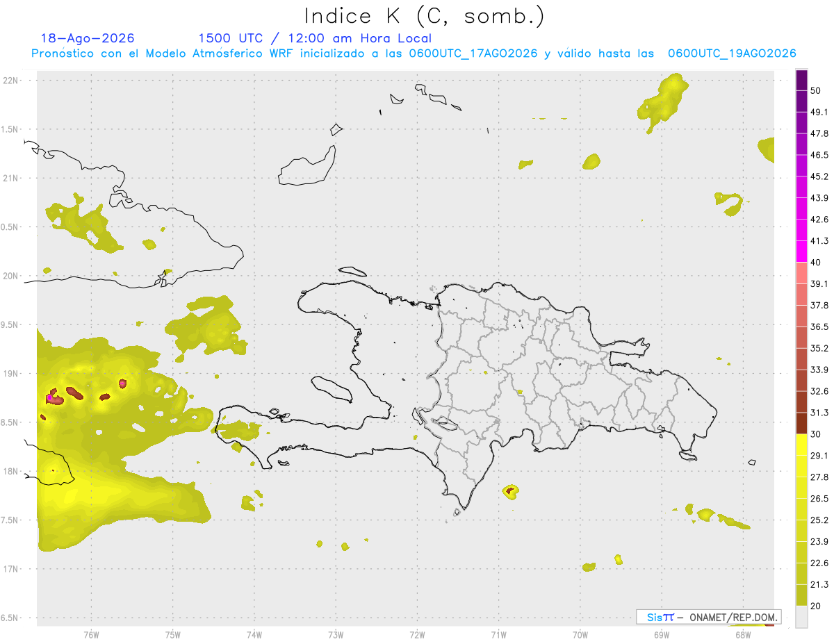Click the "74W" longitude label
834x644 pixels.
pos(254,635)
